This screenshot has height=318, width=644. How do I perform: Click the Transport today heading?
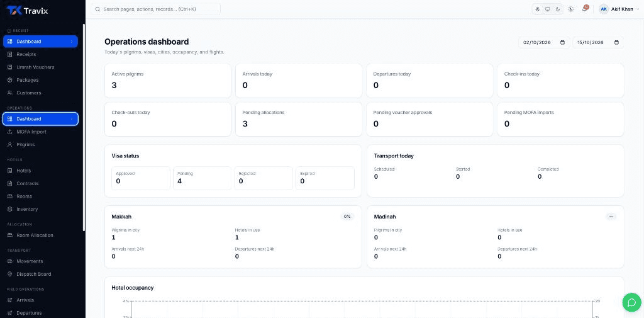[x=394, y=156]
